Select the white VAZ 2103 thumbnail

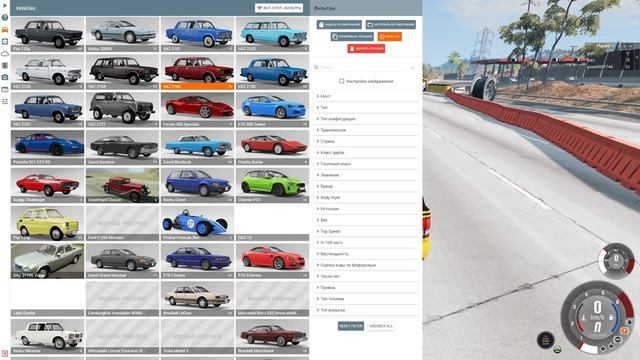point(47,72)
